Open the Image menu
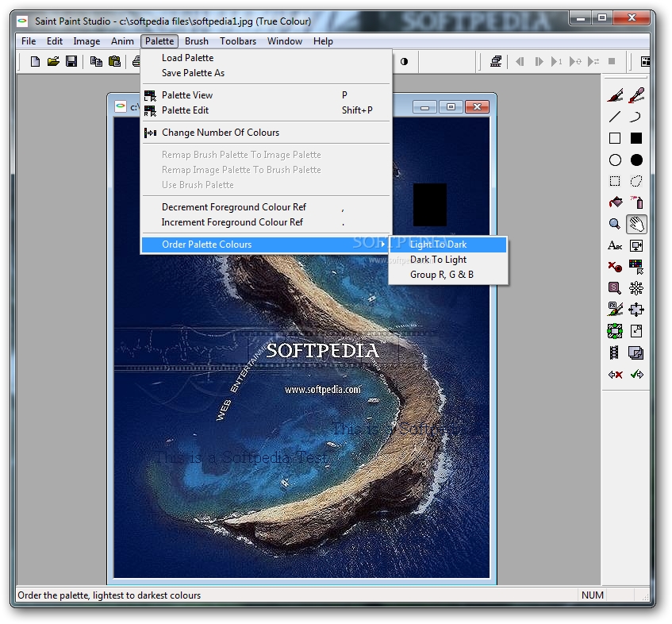This screenshot has width=672, height=624. click(x=86, y=41)
